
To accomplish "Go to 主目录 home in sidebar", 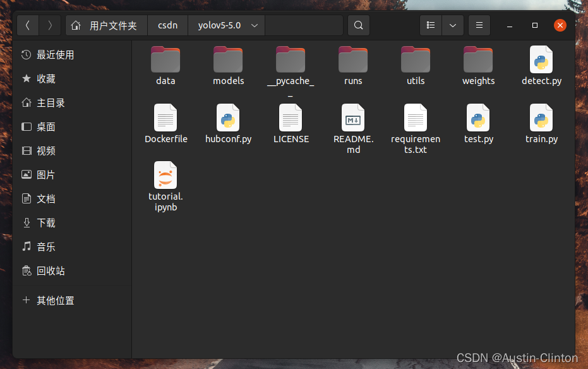I will click(x=72, y=103).
